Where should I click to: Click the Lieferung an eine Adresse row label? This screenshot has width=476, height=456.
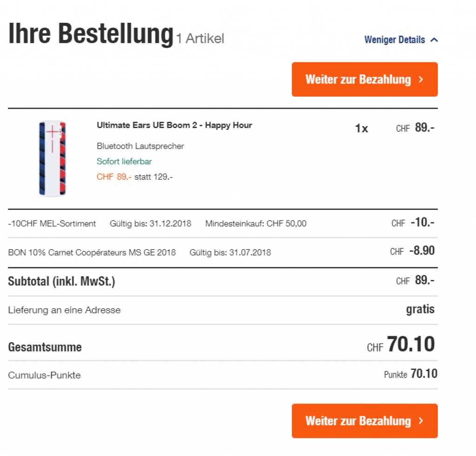click(x=64, y=310)
